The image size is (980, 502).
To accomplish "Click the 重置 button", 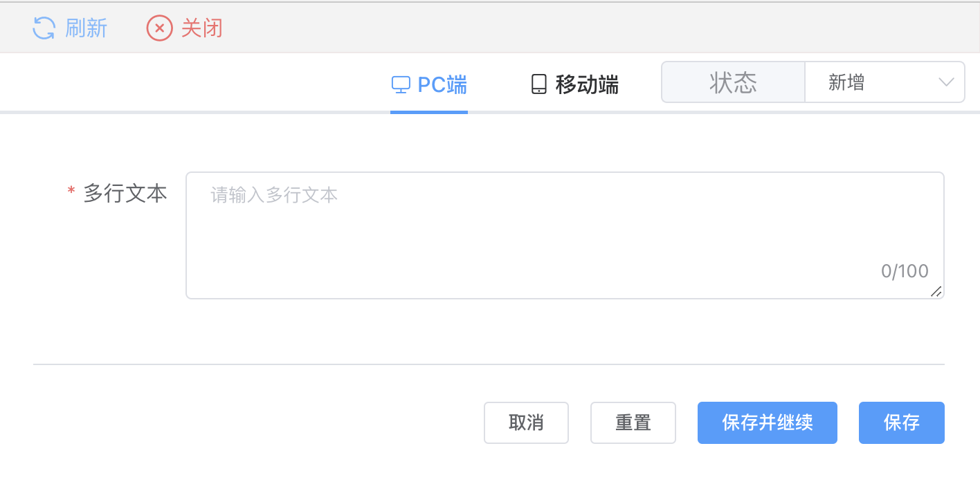I will point(633,422).
